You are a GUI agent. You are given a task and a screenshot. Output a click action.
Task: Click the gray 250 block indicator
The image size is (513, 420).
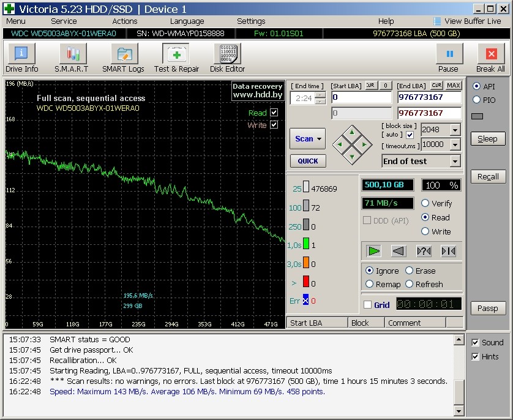306,225
